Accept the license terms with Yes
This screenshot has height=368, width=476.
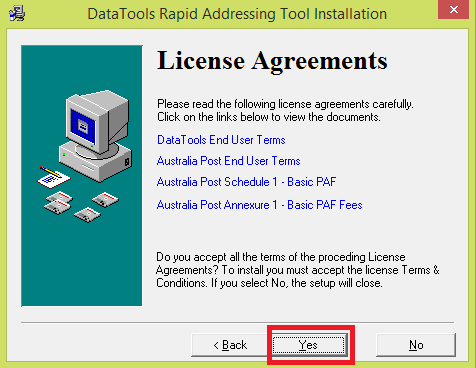pos(308,345)
